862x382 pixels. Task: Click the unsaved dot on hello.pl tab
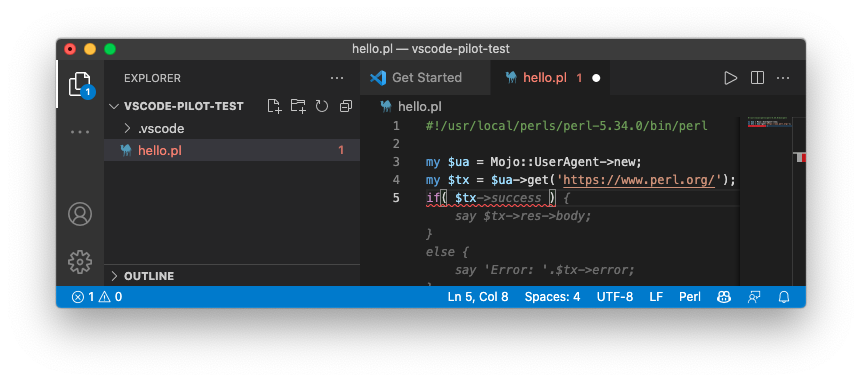coord(596,78)
